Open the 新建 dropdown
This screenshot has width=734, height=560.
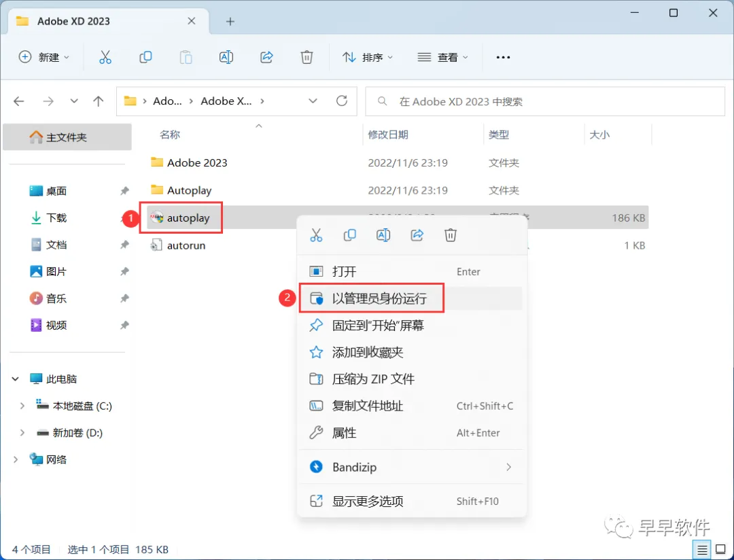pyautogui.click(x=44, y=57)
